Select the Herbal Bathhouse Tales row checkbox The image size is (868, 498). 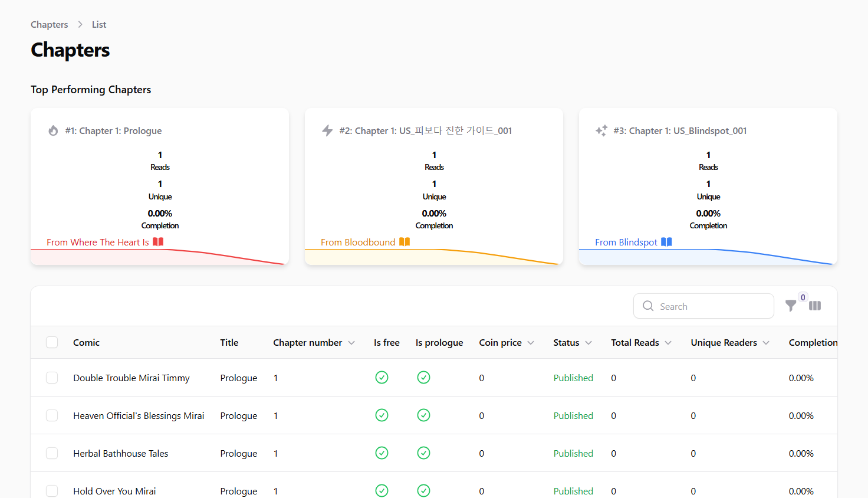point(52,453)
